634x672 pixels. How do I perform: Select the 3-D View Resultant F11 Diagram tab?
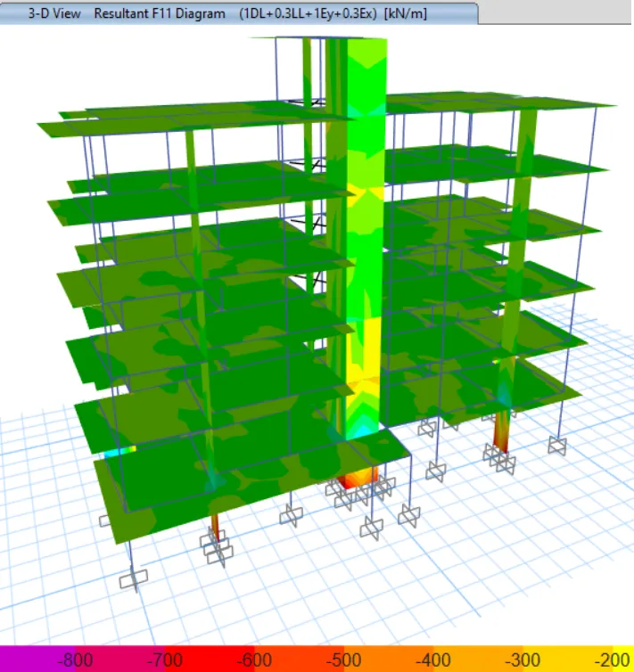(238, 13)
